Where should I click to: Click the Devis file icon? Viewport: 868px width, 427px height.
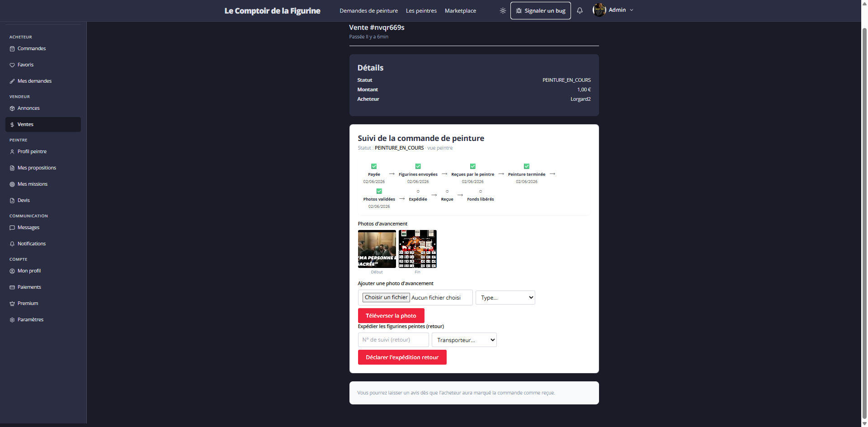[x=12, y=201]
